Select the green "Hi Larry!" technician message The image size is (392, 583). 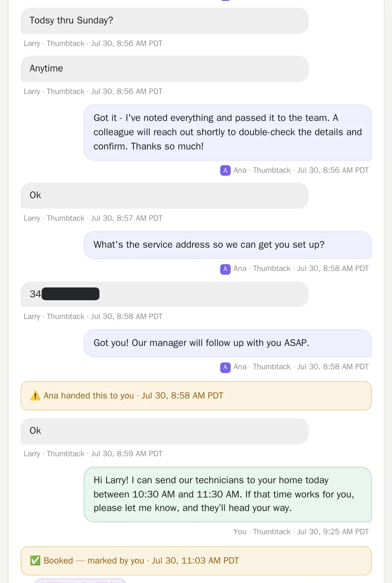click(228, 494)
